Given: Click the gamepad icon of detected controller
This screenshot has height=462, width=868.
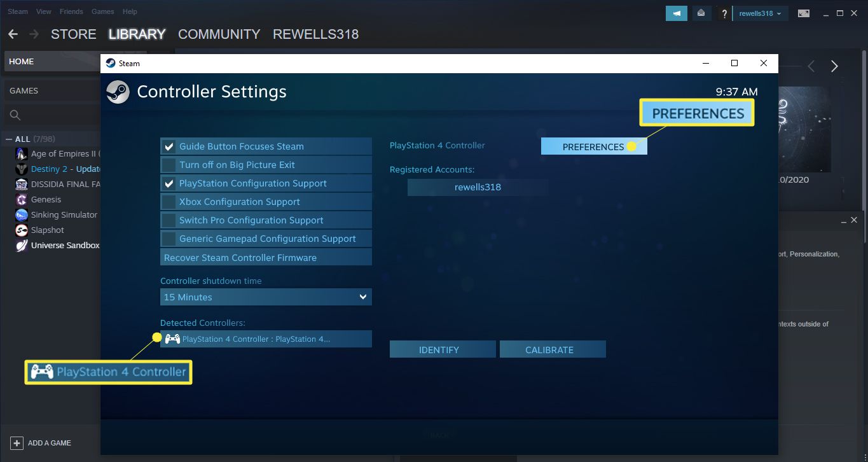Looking at the screenshot, I should tap(172, 339).
